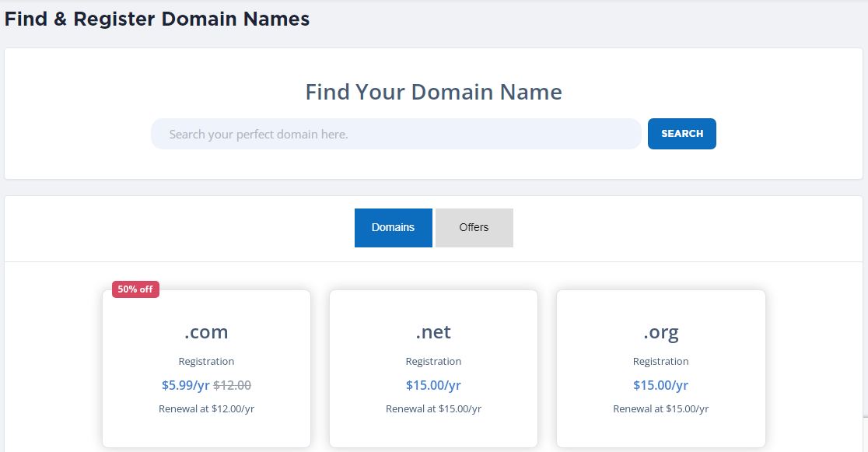The image size is (868, 452).
Task: Click the Find Your Domain Name heading
Action: click(433, 92)
